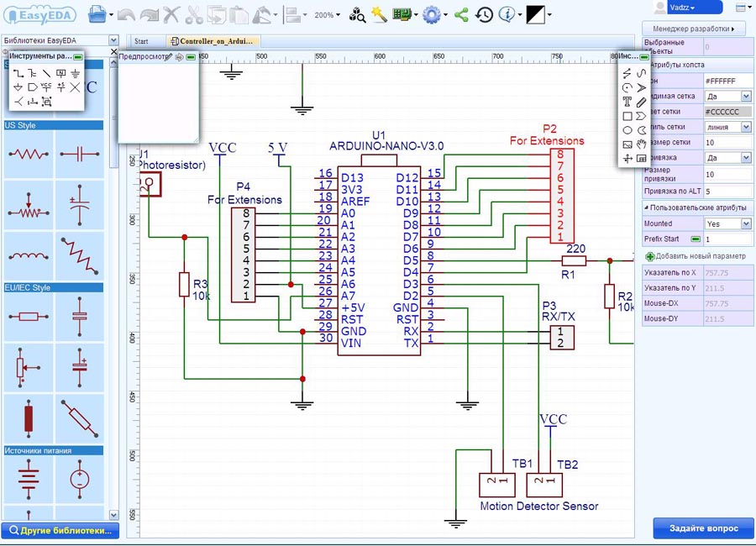756x546 pixels.
Task: Edit the Prefix Start field value 1
Action: (x=727, y=239)
